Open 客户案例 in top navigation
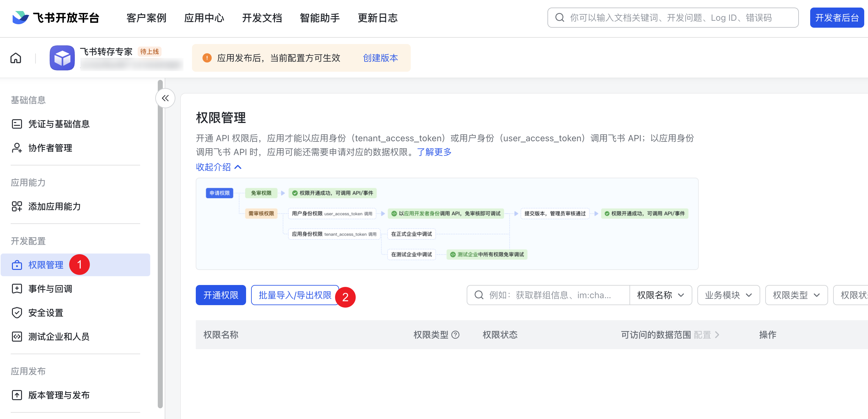The height and width of the screenshot is (419, 868). [146, 18]
